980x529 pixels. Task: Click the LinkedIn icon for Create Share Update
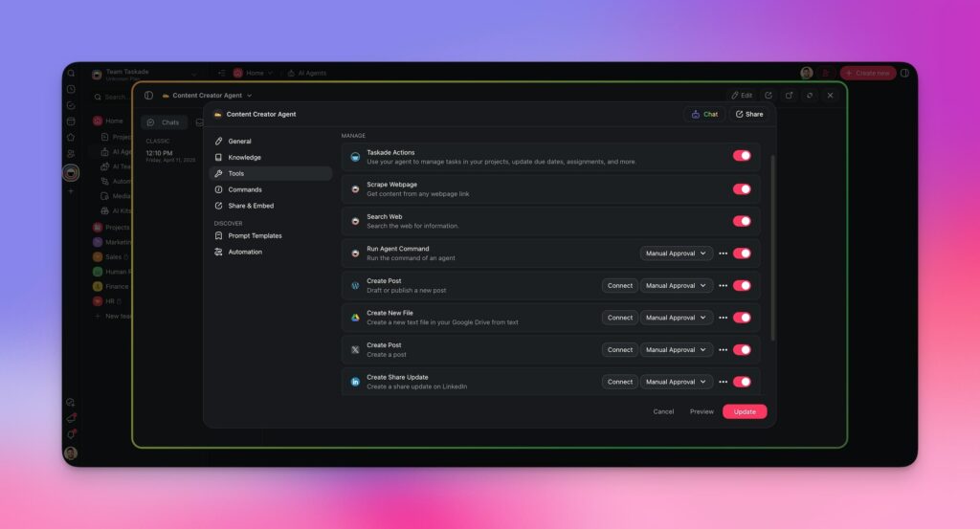coord(355,382)
